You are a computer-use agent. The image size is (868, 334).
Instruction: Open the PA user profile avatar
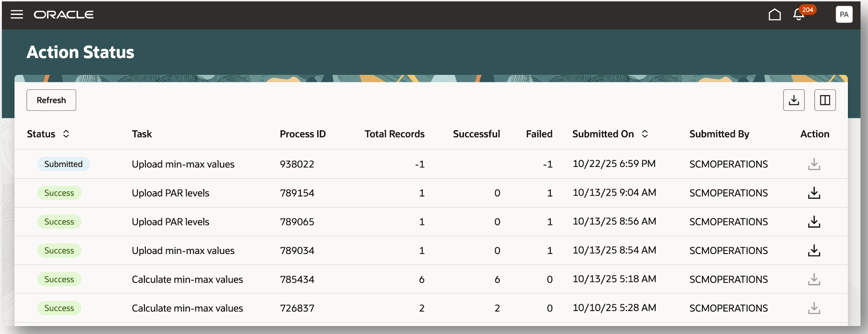844,15
